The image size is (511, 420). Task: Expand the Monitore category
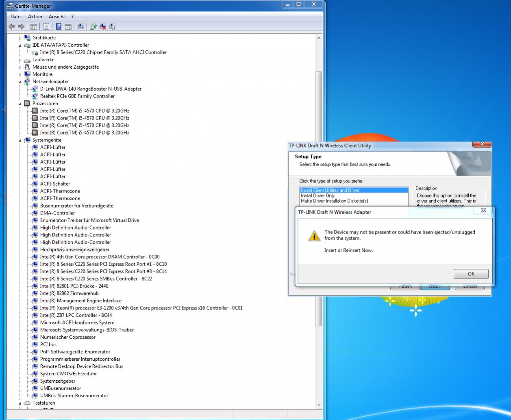click(x=20, y=74)
